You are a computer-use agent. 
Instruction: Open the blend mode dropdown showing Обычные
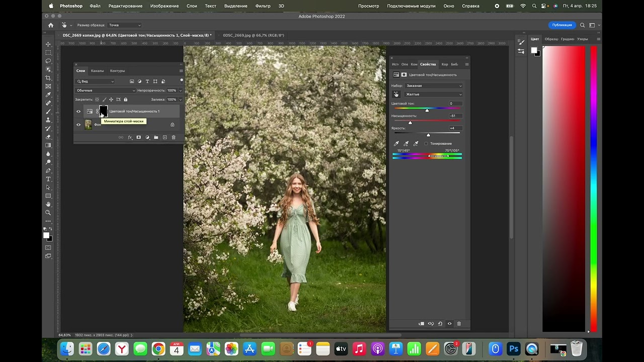(x=105, y=90)
